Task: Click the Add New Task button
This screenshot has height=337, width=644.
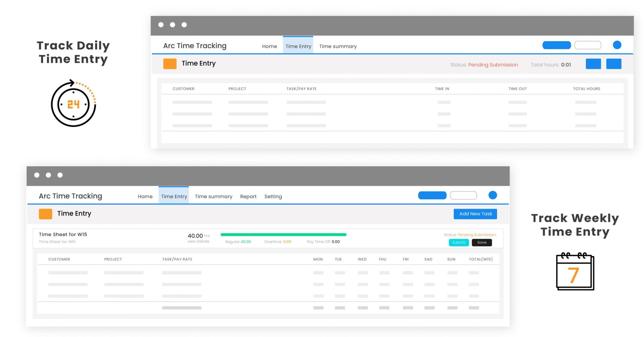Action: pyautogui.click(x=475, y=214)
